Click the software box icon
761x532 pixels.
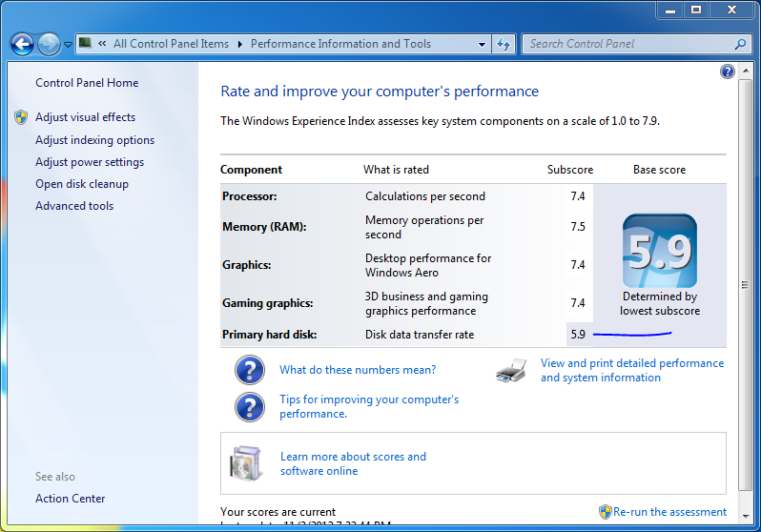click(246, 463)
